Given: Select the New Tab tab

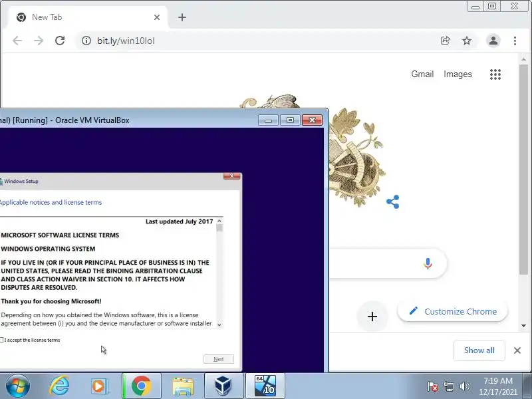Looking at the screenshot, I should (88, 17).
